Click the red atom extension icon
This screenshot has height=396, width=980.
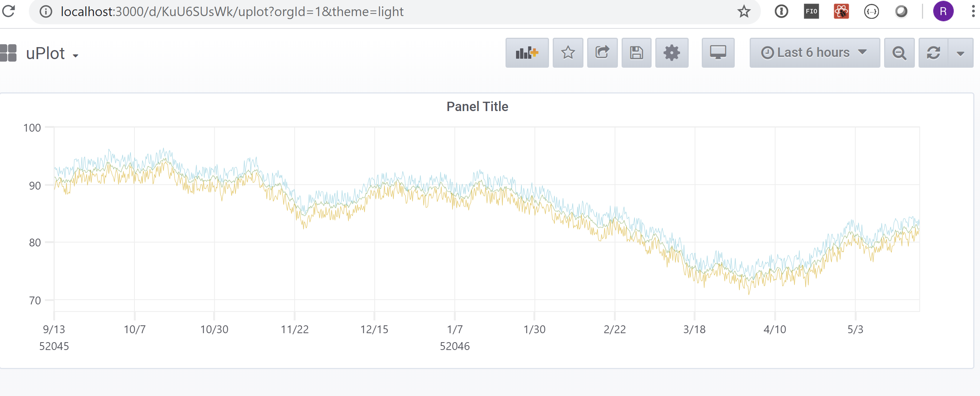(x=841, y=11)
